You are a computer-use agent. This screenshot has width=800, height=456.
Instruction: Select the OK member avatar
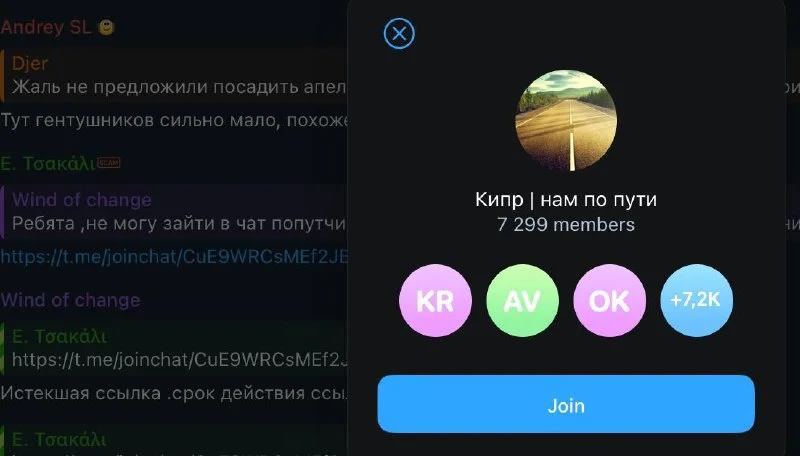(x=610, y=300)
